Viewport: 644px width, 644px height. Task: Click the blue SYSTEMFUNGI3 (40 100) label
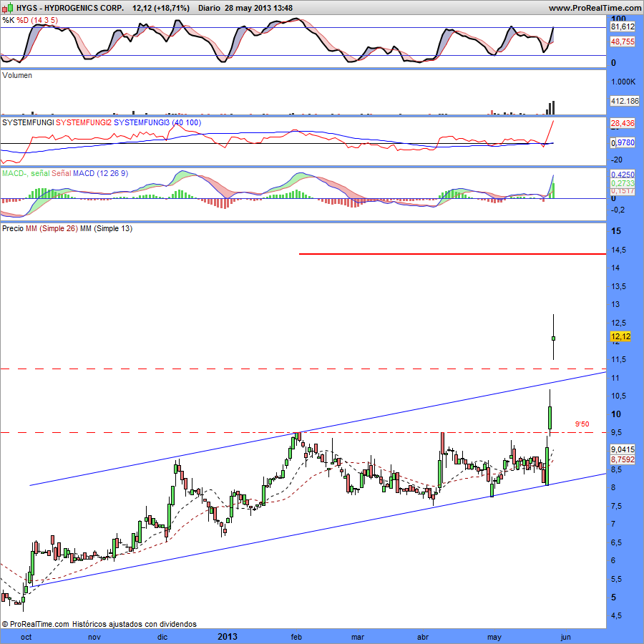tap(157, 122)
